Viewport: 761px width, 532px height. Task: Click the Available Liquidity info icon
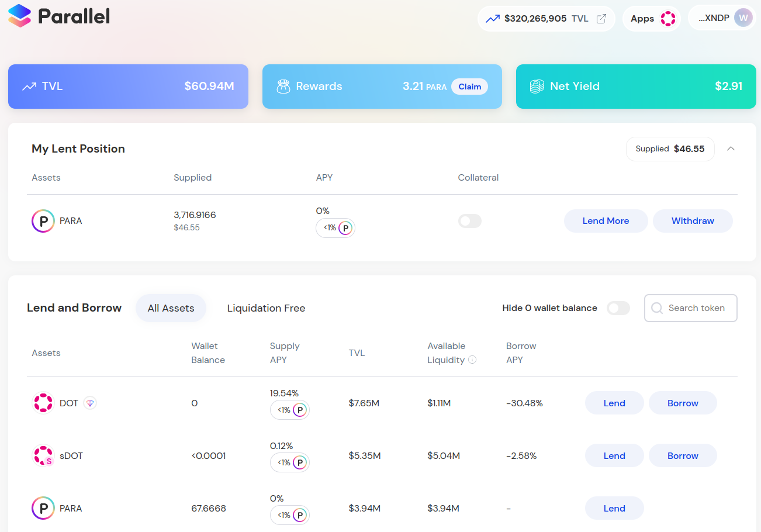pyautogui.click(x=472, y=360)
